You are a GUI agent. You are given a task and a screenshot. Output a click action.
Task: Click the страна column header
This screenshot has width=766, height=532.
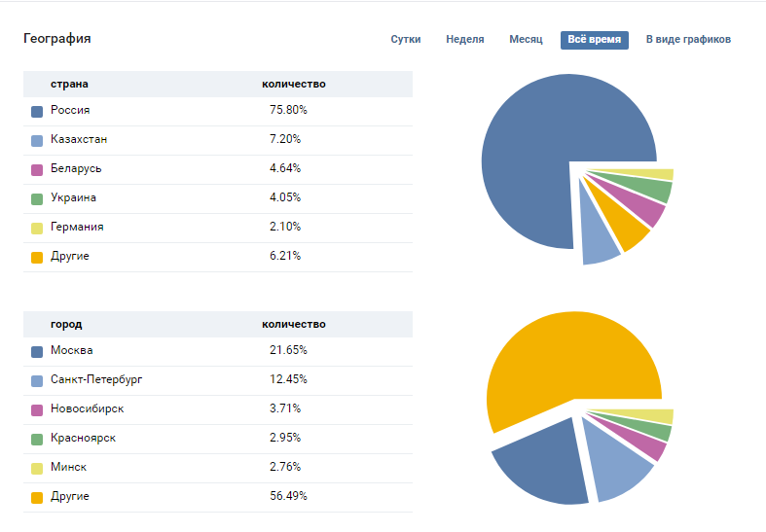[x=69, y=84]
